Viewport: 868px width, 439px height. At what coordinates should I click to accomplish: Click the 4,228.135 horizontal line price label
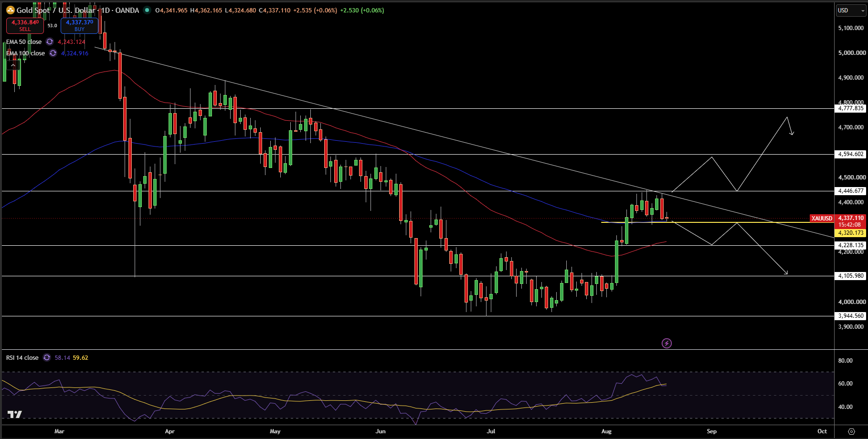850,245
